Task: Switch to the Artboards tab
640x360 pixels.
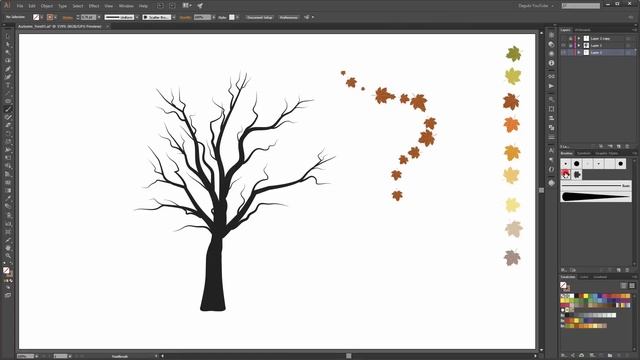Action: point(582,30)
